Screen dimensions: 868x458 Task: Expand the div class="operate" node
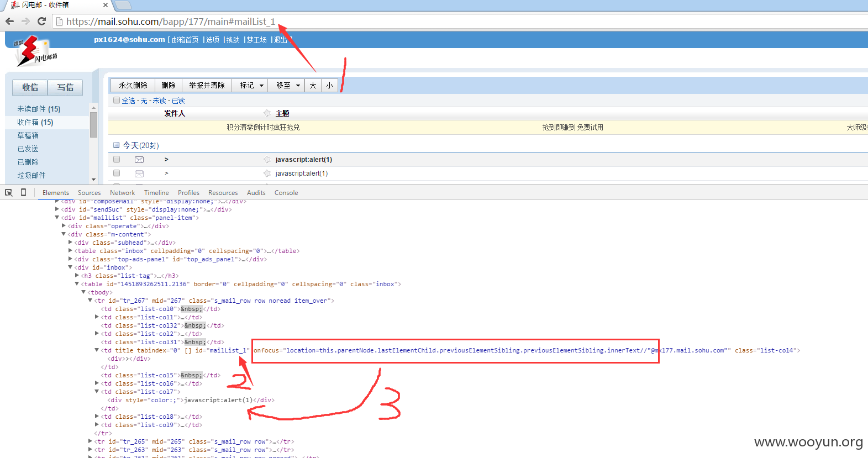coord(64,226)
